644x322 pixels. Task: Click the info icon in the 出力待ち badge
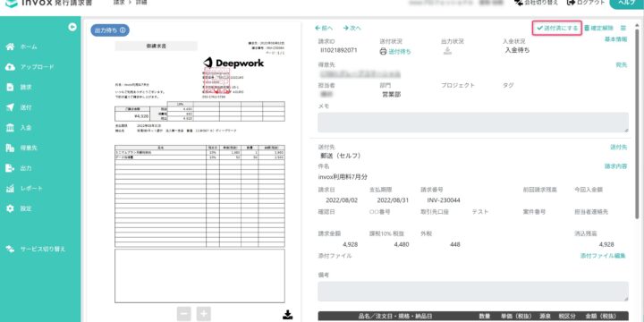coord(123,30)
